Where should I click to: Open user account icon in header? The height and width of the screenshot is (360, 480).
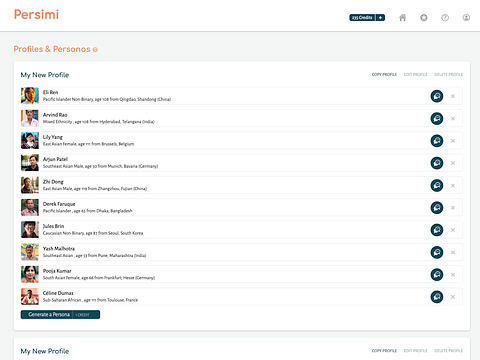[466, 18]
